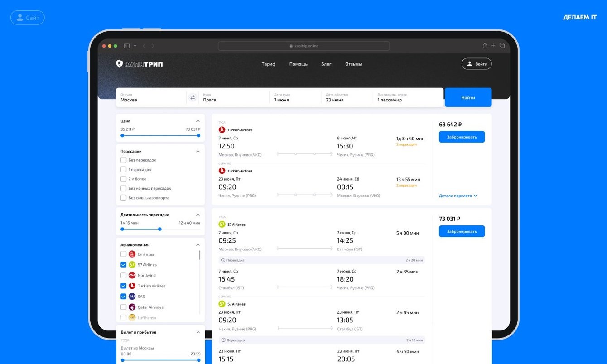Uncheck the SAS airline checkbox
The image size is (607, 364).
123,297
